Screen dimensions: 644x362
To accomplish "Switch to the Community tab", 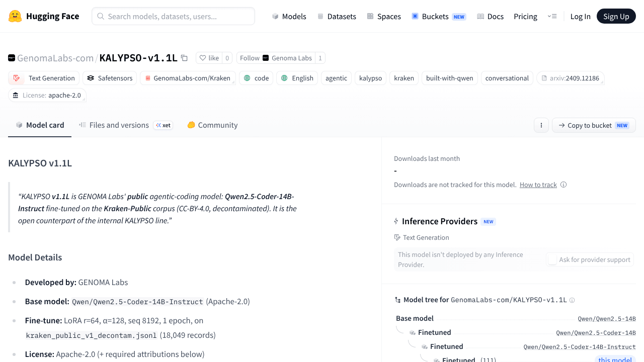I will [212, 125].
